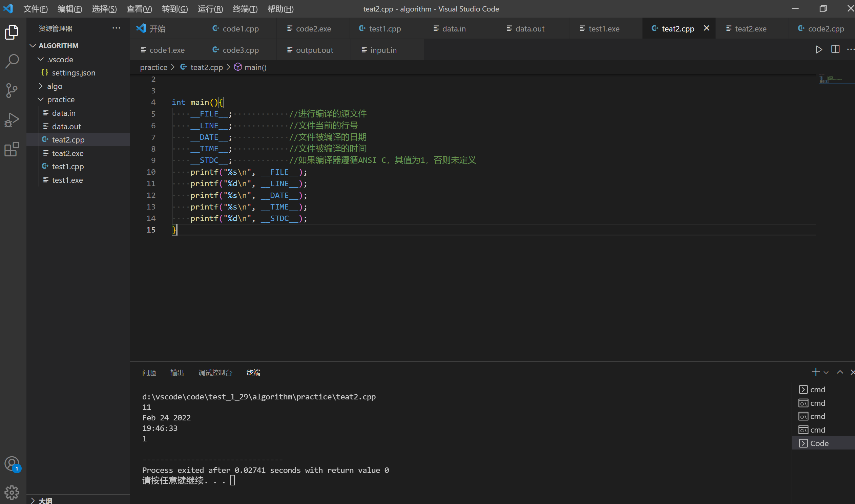Open teat2.exe in the explorer tree
Screen dimensions: 855x504
78,153
